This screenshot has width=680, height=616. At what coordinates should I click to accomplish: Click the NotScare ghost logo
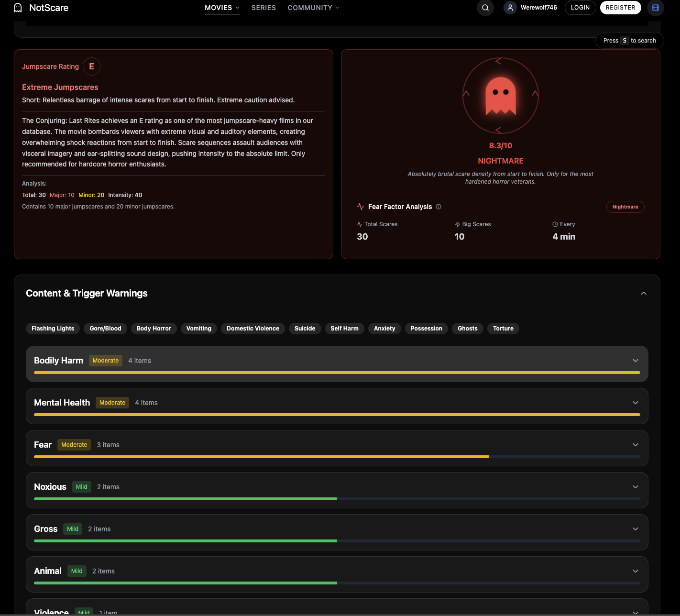(x=18, y=8)
